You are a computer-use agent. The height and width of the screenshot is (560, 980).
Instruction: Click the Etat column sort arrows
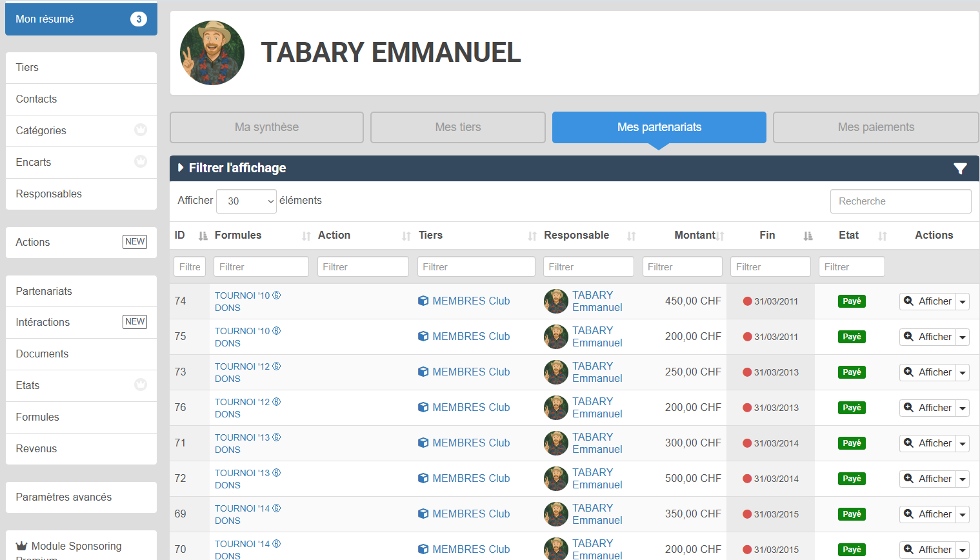(x=882, y=236)
